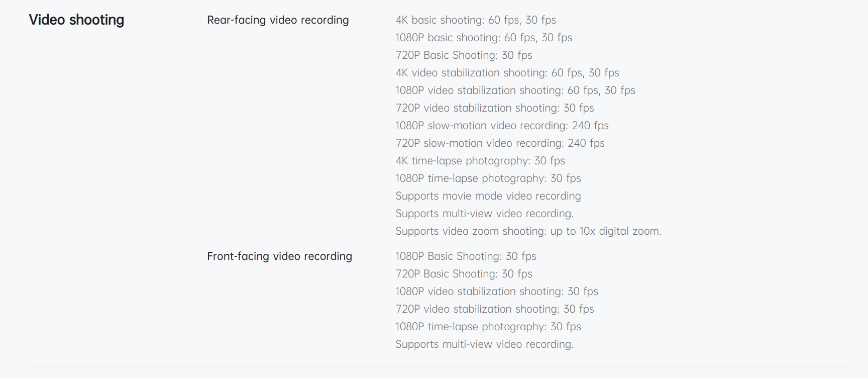Click Supports movie mode video recording text
Screen dimensions: 868x379
tap(488, 196)
